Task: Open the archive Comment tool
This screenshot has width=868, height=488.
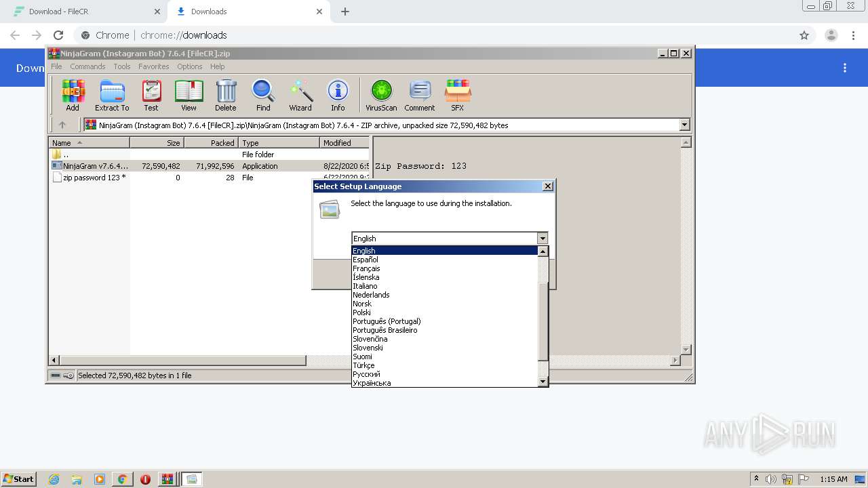Action: [420, 95]
